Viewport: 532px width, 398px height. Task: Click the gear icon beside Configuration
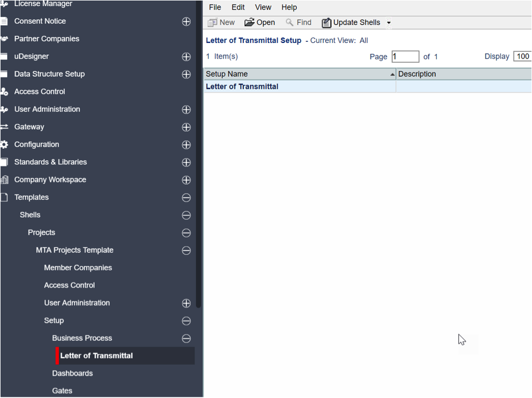pos(4,144)
